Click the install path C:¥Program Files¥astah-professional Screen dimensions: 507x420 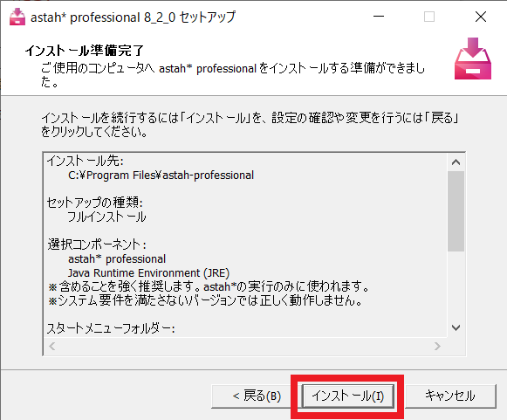161,176
